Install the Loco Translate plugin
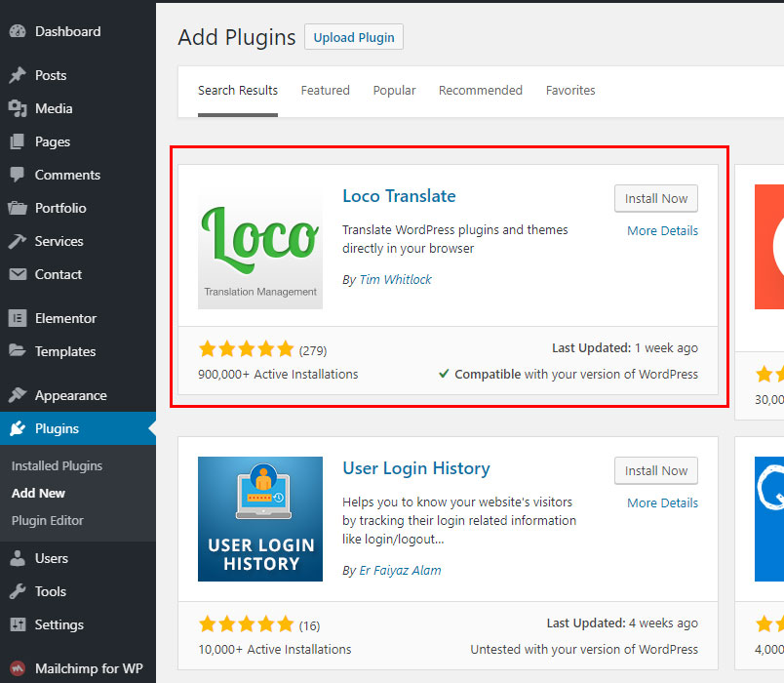 click(655, 198)
